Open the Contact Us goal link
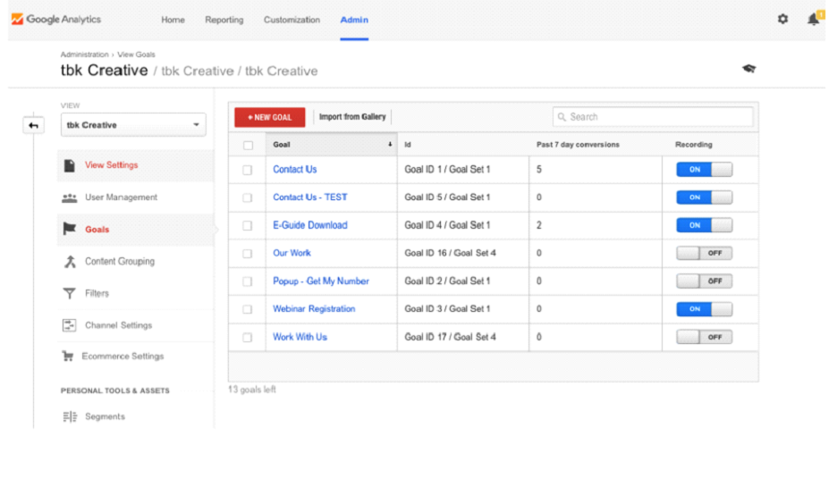Screen dimensions: 837x504 [x=295, y=170]
